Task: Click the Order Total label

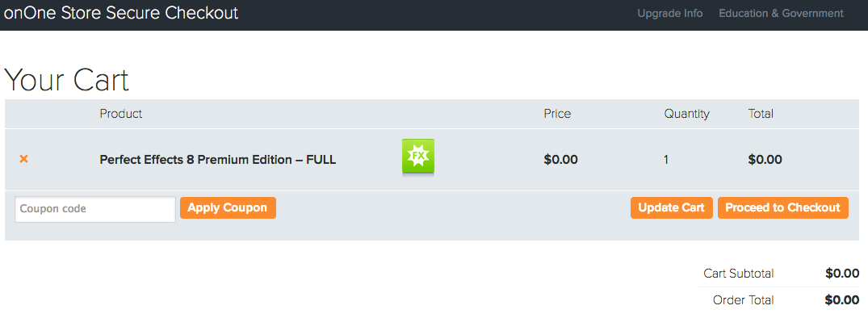Action: pos(744,300)
